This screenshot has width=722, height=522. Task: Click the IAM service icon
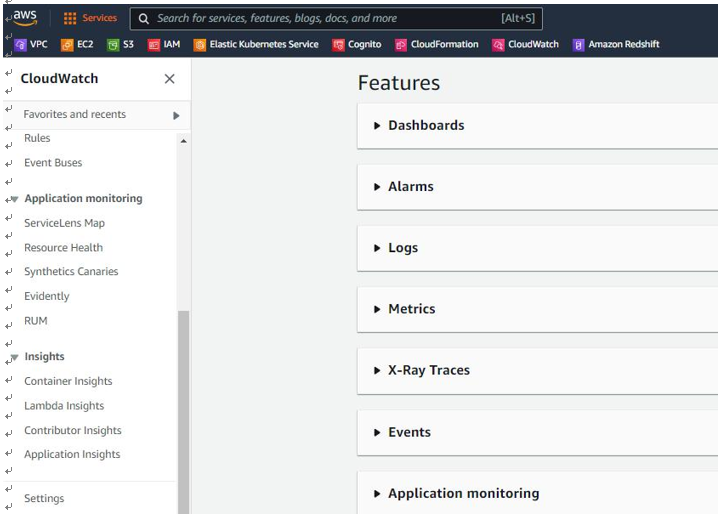coord(153,45)
